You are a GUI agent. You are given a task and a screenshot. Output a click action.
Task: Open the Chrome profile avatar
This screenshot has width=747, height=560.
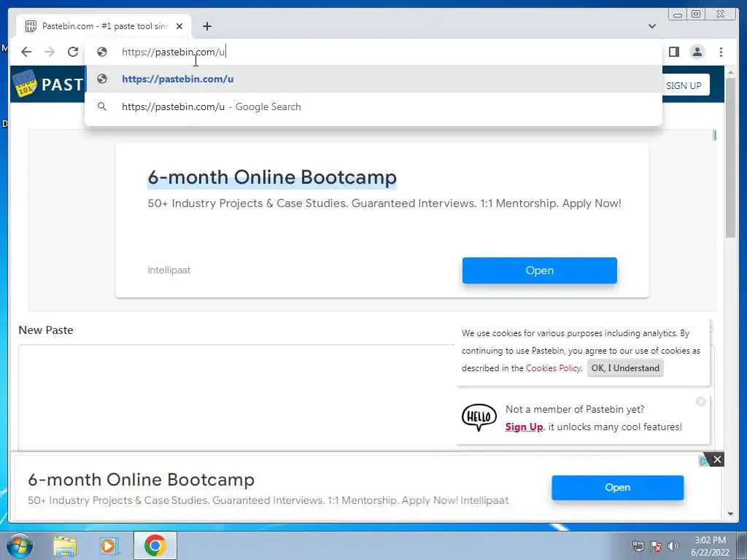tap(697, 52)
